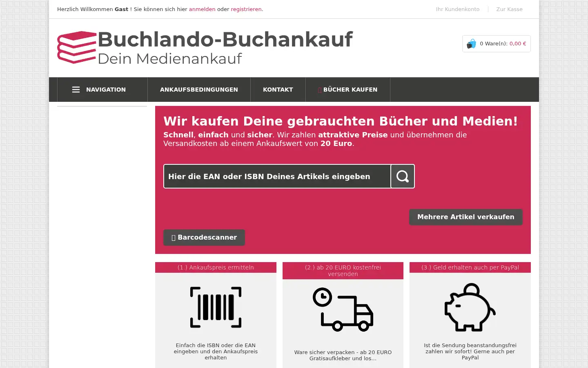Image resolution: width=588 pixels, height=368 pixels.
Task: Launch the Barcodescanner button
Action: [x=204, y=237]
